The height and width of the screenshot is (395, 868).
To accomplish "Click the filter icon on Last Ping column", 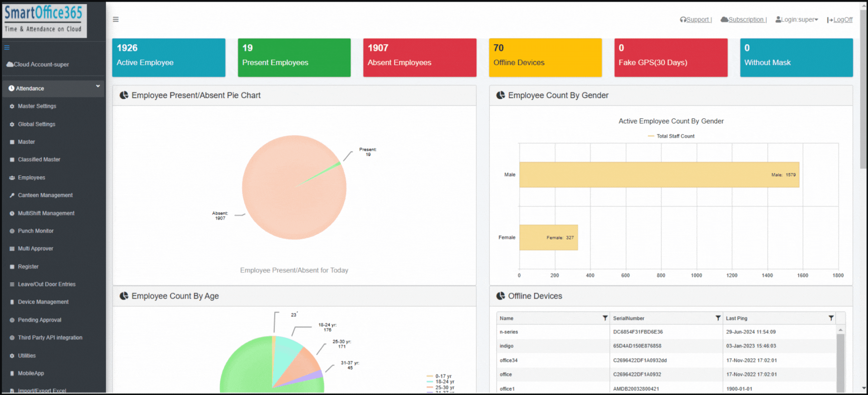I will [x=831, y=318].
